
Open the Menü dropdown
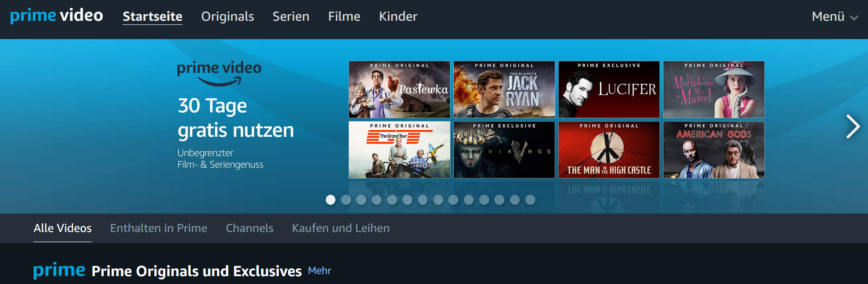[835, 17]
